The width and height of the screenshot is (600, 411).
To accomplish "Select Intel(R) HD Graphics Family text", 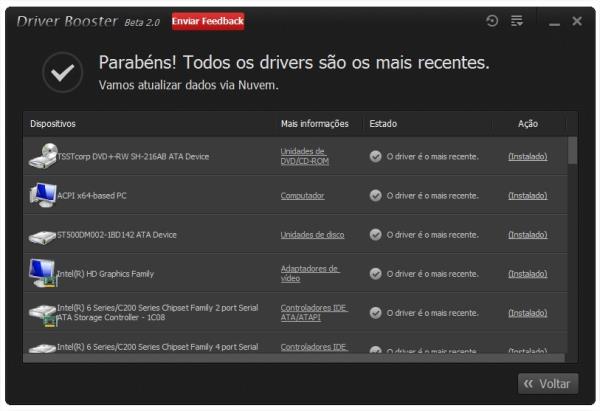I will tap(105, 274).
